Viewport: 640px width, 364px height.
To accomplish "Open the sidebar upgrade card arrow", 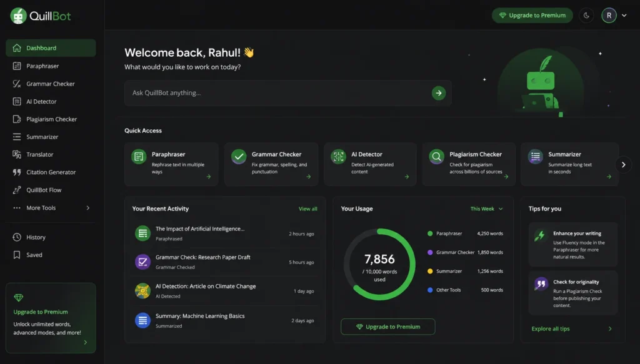I will 85,342.
